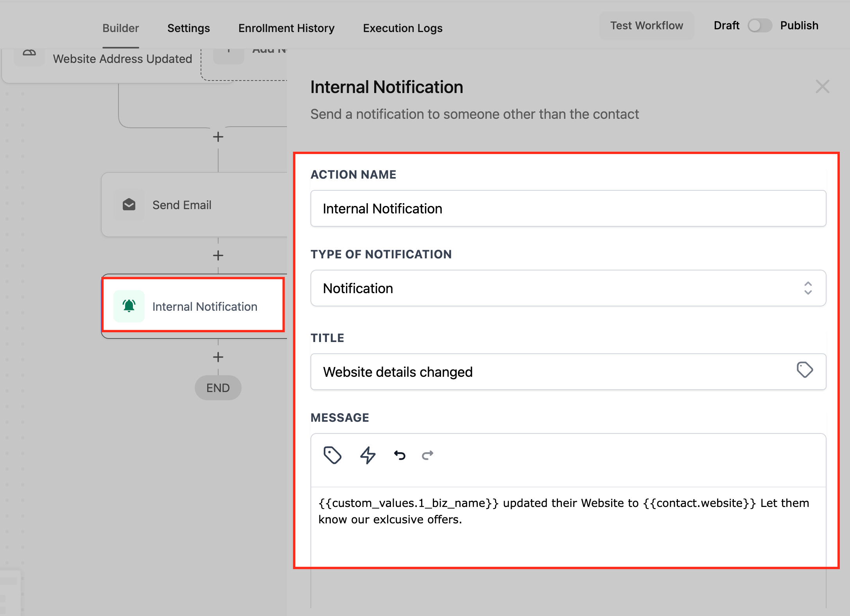Open tag picker in the Title field

point(805,370)
